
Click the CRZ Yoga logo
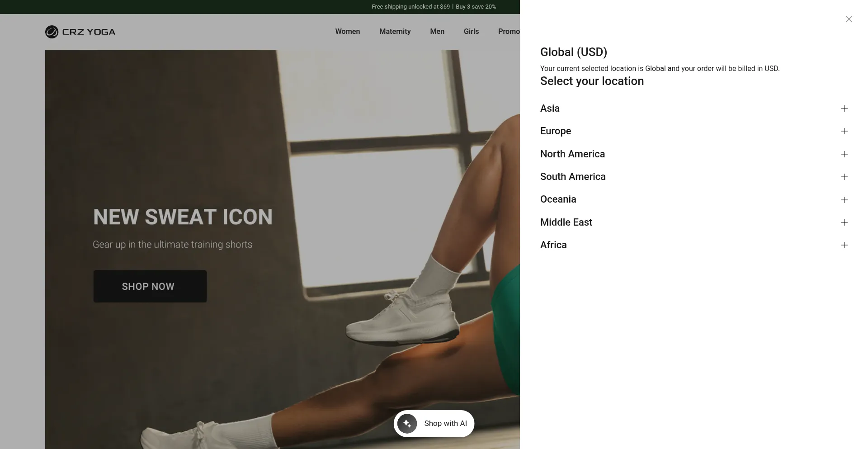coord(80,32)
